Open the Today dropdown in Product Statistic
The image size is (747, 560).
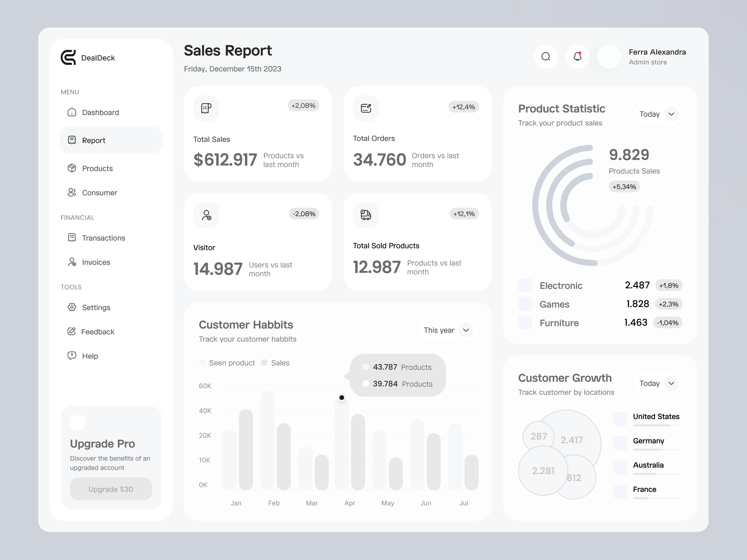tap(658, 114)
